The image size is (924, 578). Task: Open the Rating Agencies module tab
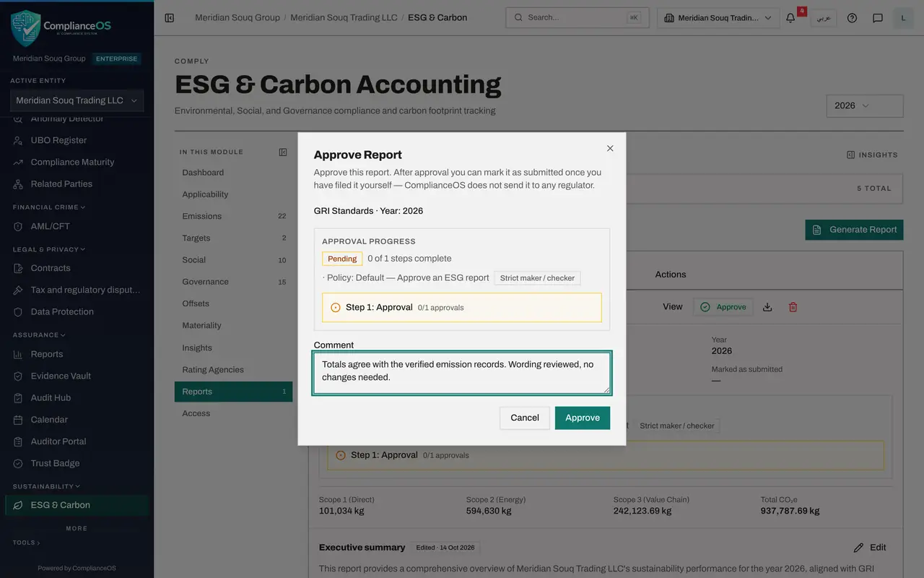(x=233, y=369)
